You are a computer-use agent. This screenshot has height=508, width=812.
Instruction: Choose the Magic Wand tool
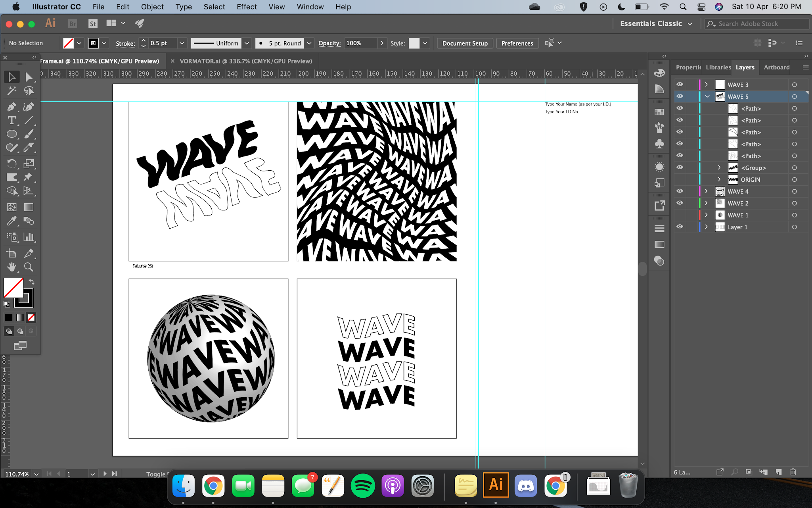(11, 91)
